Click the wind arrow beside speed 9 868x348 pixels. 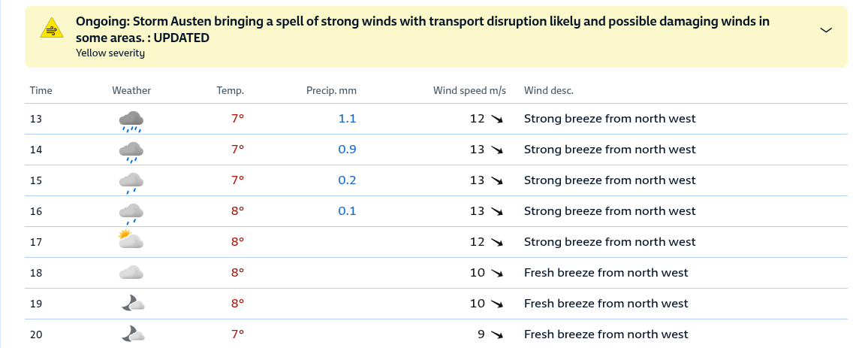click(496, 334)
